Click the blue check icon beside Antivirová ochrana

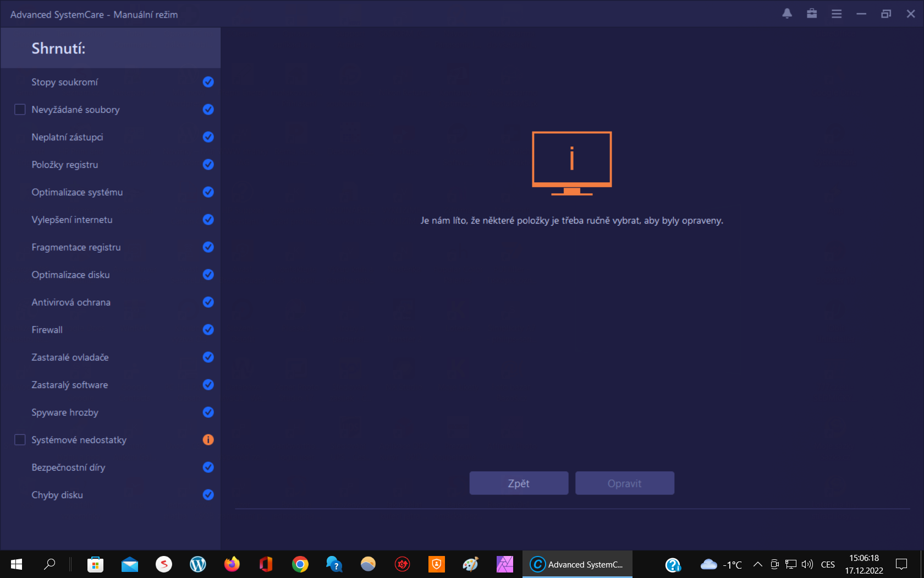coord(208,302)
